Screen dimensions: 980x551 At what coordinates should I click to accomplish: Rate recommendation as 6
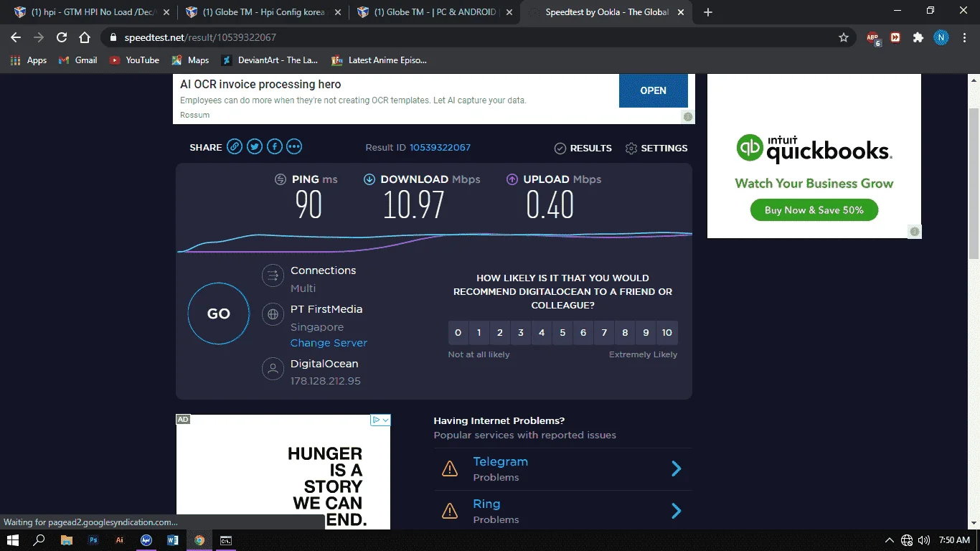[x=583, y=332]
